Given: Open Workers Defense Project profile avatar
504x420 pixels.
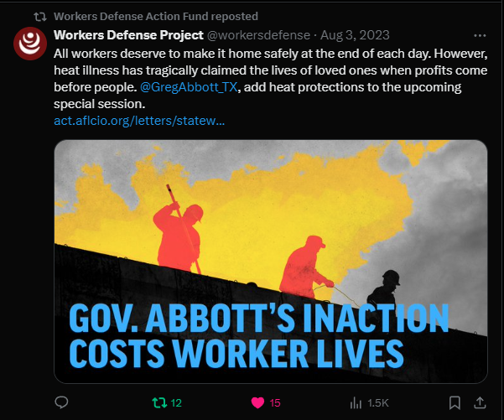Looking at the screenshot, I should coord(30,43).
